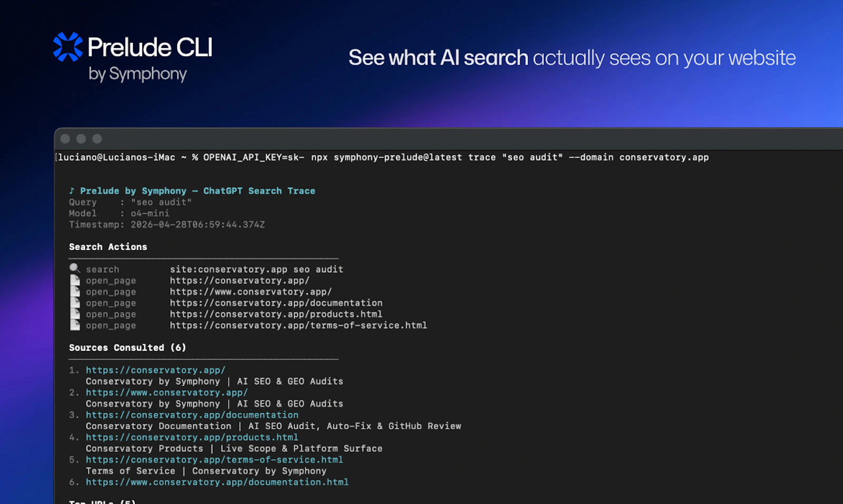Click the source 1 title "Conservatory by Symphony | AI SEO & GEO Audits"

coord(214,381)
